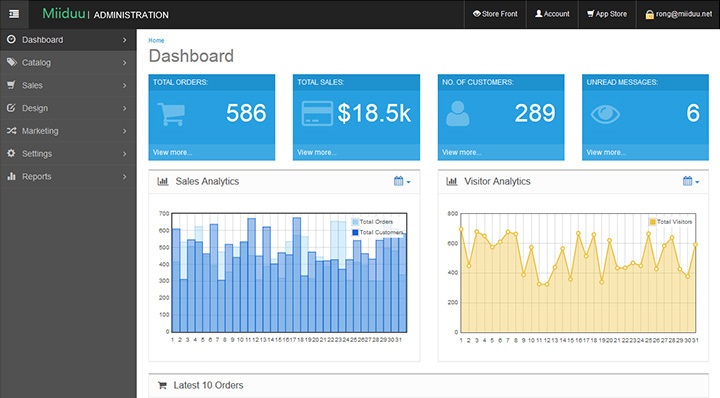Select Reports in the sidebar
This screenshot has height=398, width=720.
68,176
